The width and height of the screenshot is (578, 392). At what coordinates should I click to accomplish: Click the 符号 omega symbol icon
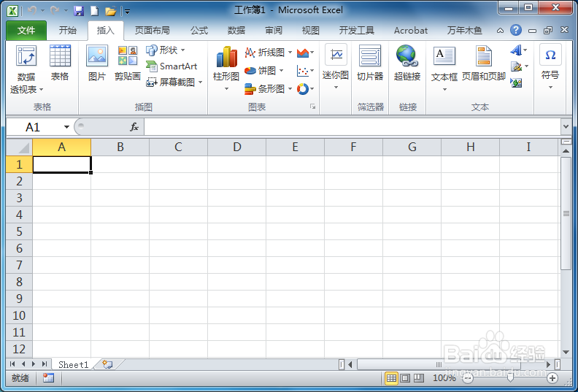pos(550,55)
